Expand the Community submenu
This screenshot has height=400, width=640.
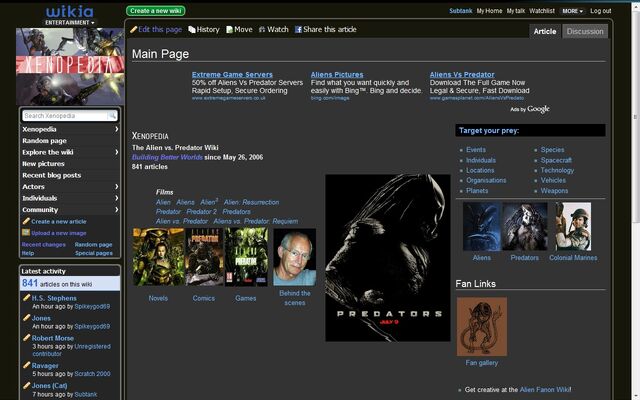coord(116,209)
